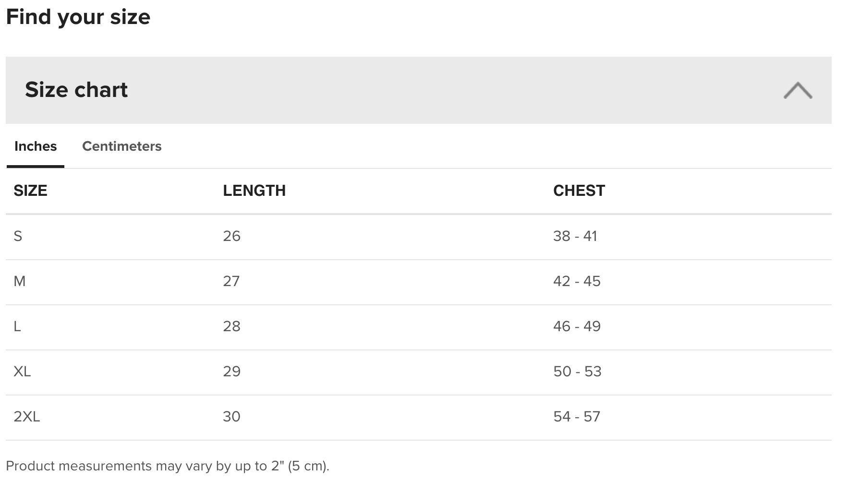The image size is (848, 504).
Task: Select the S size row
Action: (x=418, y=237)
